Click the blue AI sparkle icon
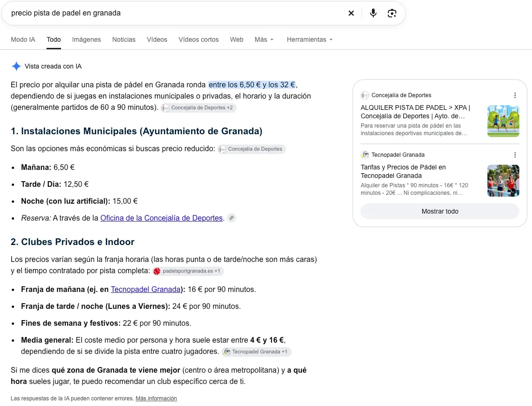Image resolution: width=532 pixels, height=406 pixels. (x=16, y=66)
